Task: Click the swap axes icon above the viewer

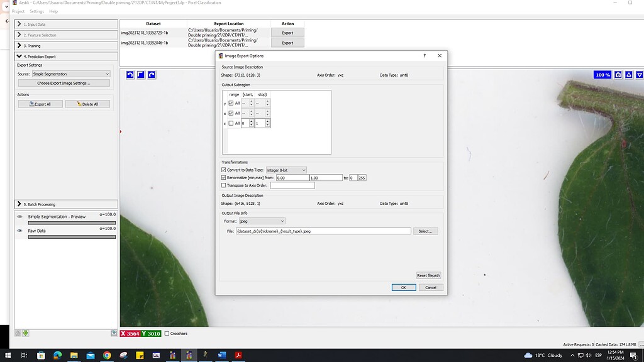Action: 141,74
